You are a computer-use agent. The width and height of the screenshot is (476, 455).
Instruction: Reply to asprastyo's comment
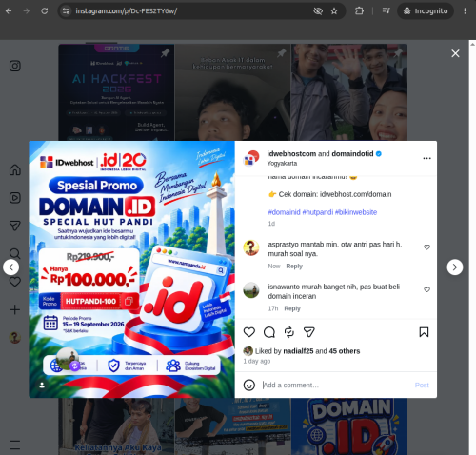294,267
